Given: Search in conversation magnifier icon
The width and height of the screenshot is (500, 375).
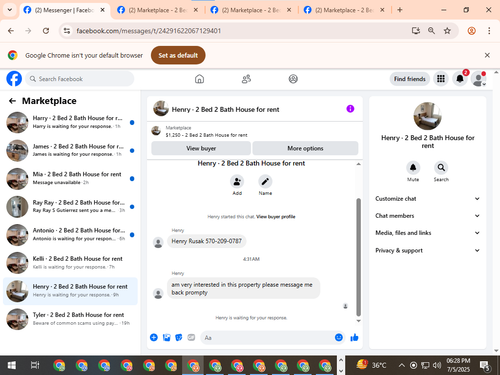Looking at the screenshot, I should [x=441, y=167].
